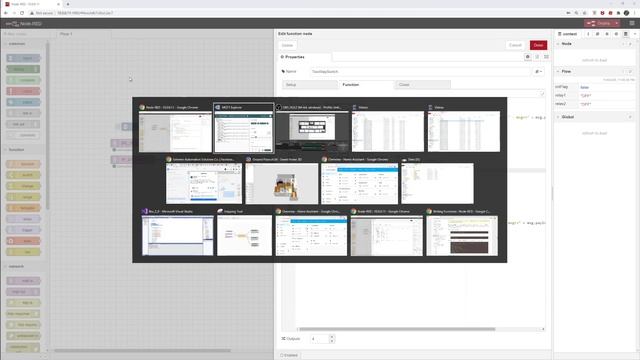Click Done in the Edit function node
Screen dimensions: 640x360
(x=538, y=45)
